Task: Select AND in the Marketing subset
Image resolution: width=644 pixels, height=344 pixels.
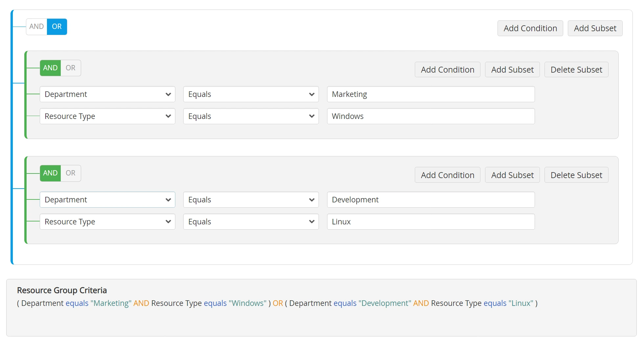Action: point(50,68)
